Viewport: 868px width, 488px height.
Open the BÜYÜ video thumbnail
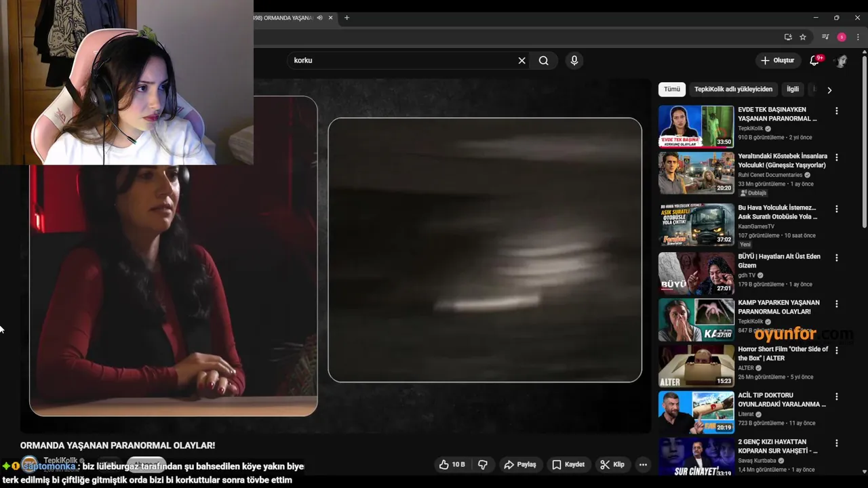(x=696, y=273)
